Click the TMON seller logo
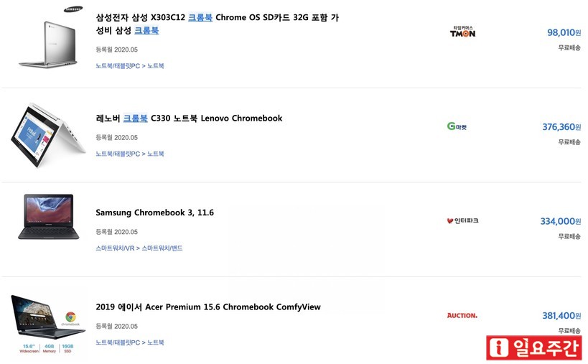588x364 pixels. pyautogui.click(x=462, y=32)
